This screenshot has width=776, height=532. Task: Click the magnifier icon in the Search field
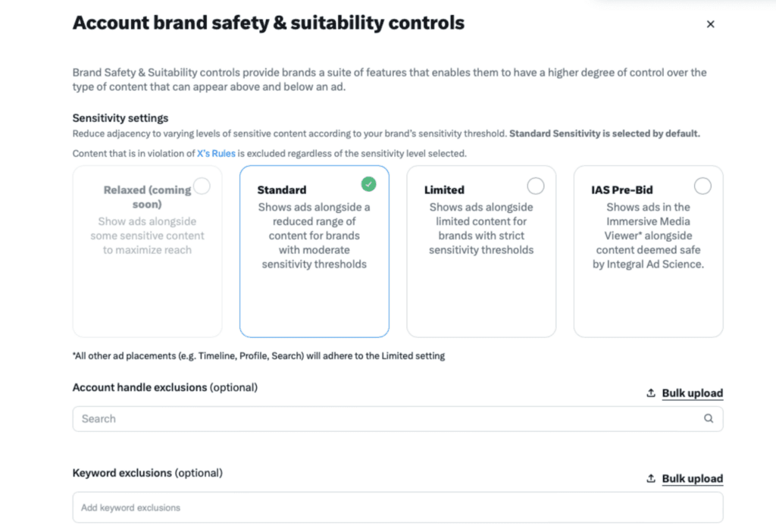click(709, 418)
